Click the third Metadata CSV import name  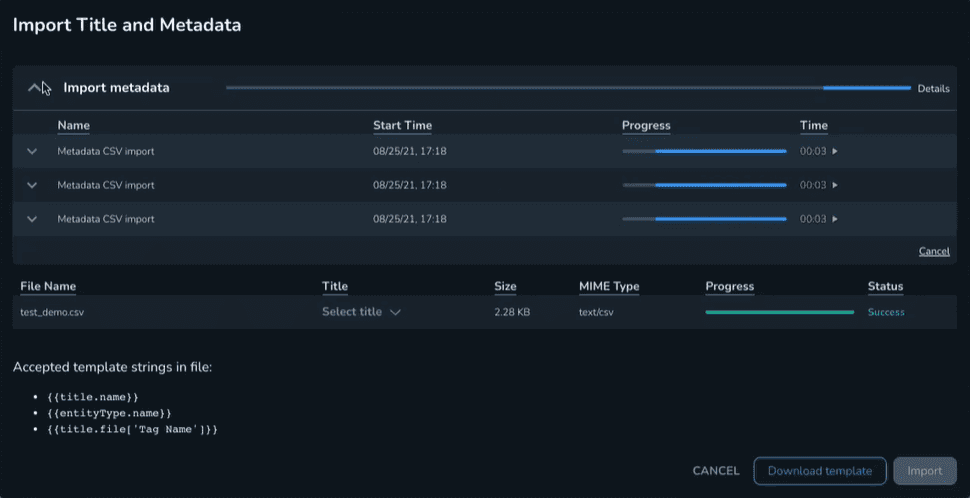click(x=106, y=219)
